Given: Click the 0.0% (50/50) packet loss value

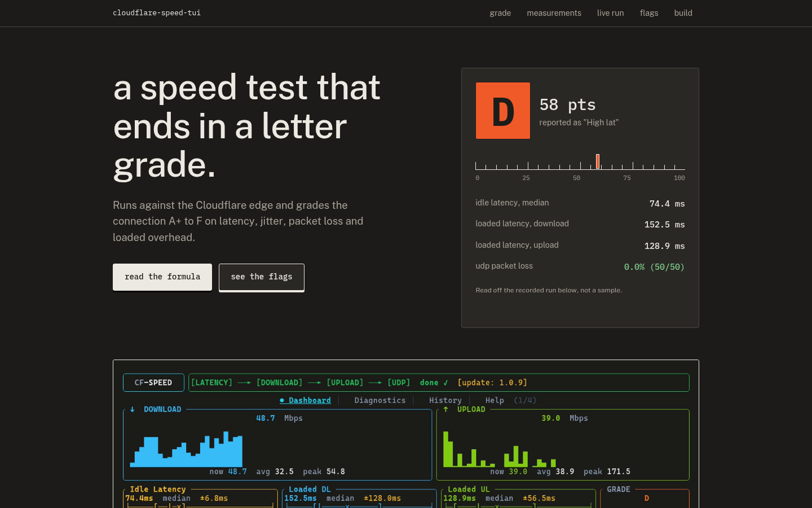Looking at the screenshot, I should pos(654,267).
